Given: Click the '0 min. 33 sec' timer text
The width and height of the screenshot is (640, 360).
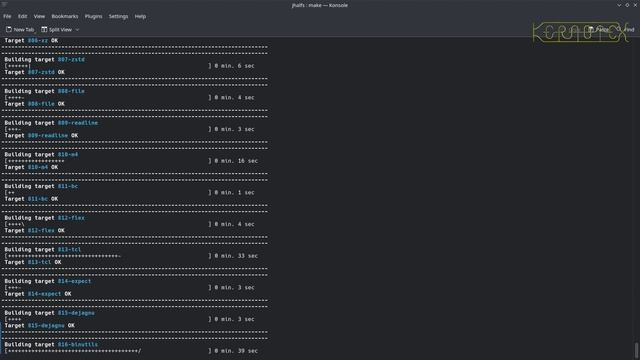Looking at the screenshot, I should 236,256.
